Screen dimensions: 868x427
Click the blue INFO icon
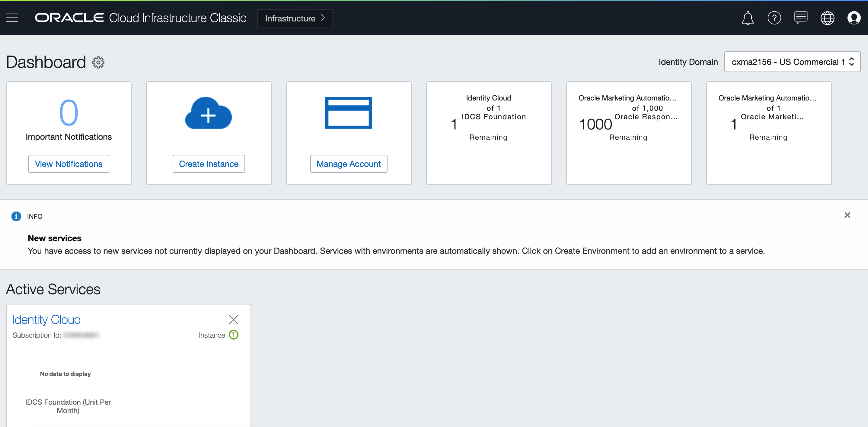pos(16,216)
